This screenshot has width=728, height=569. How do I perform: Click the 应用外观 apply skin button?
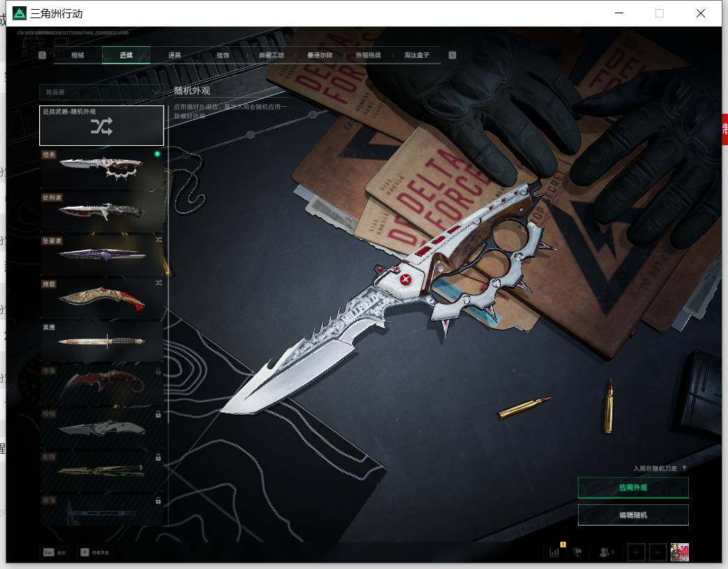(633, 487)
